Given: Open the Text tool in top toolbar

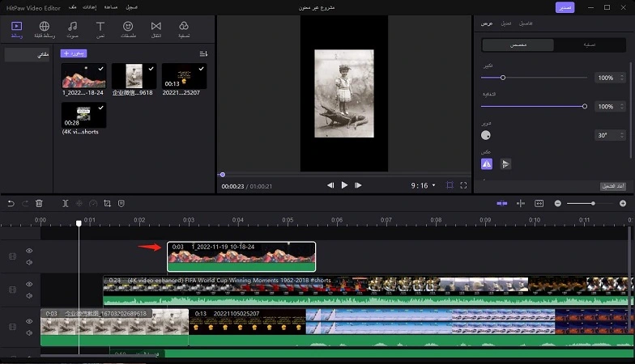Looking at the screenshot, I should pos(100,29).
